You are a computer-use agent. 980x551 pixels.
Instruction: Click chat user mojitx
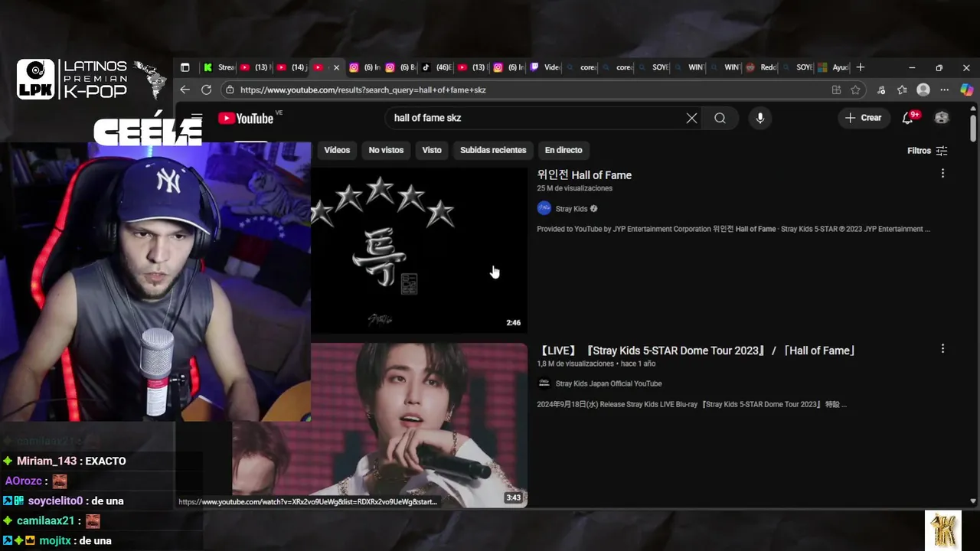pos(55,540)
